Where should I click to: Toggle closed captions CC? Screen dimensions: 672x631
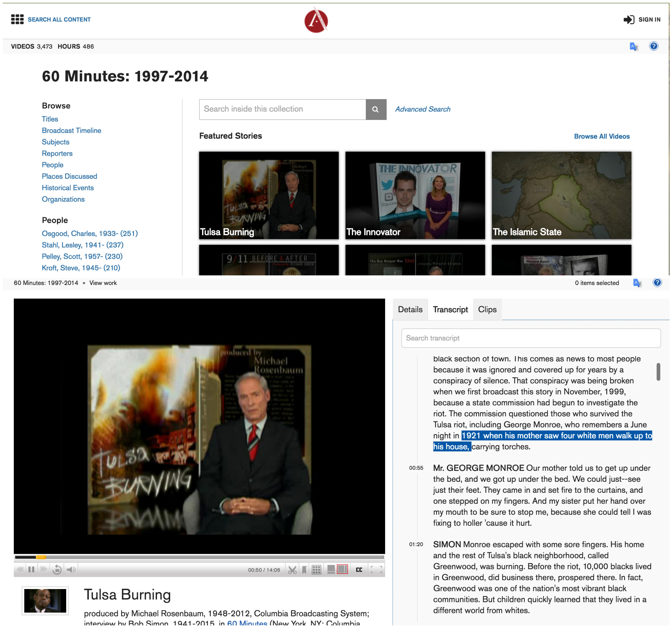[359, 570]
